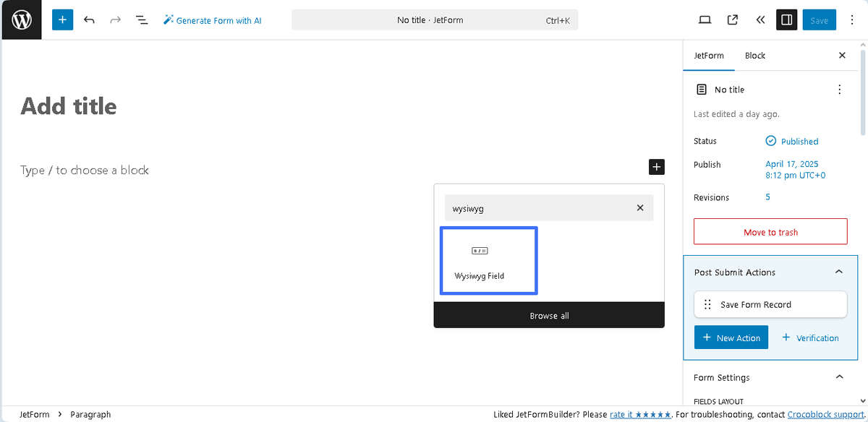868x422 pixels.
Task: Click Generate Form with AI
Action: 212,20
